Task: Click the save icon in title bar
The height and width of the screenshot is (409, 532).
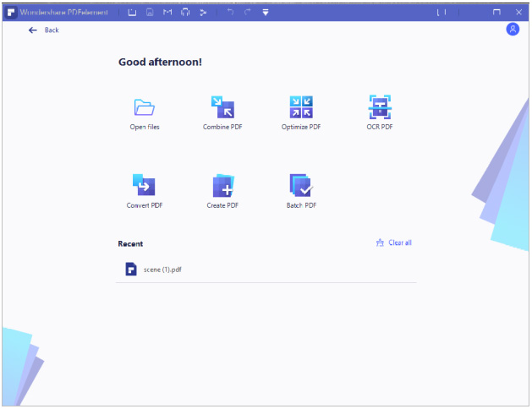Action: coord(150,13)
